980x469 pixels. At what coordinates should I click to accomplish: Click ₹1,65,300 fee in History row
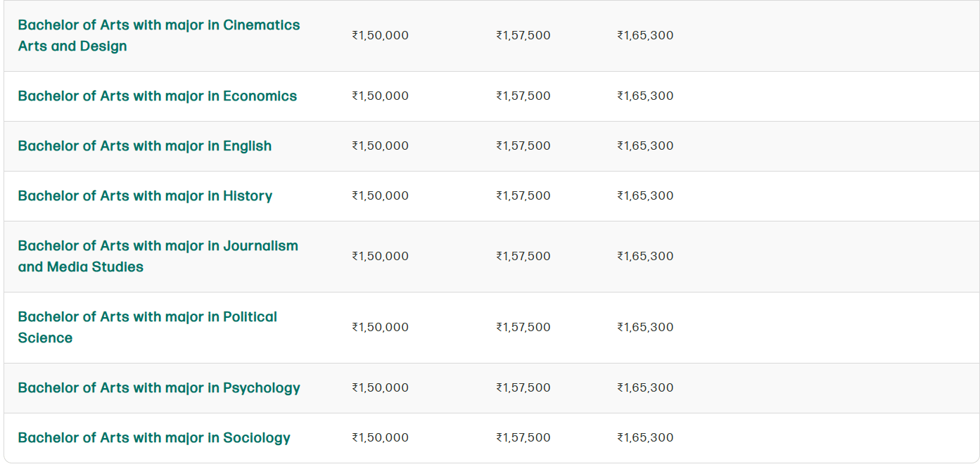pyautogui.click(x=645, y=195)
